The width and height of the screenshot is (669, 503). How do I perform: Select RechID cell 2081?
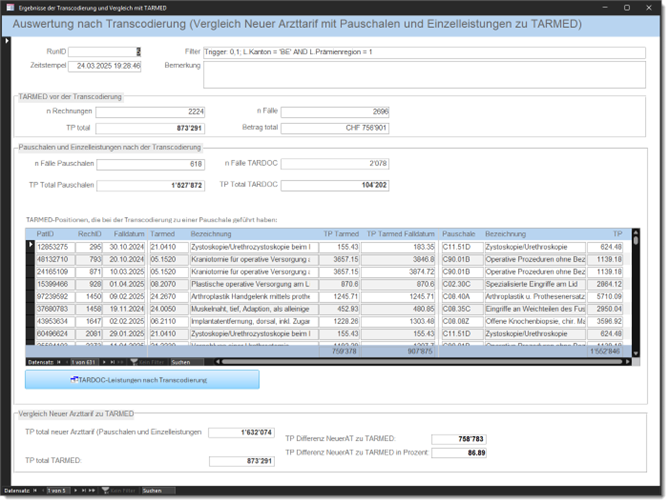[89, 334]
